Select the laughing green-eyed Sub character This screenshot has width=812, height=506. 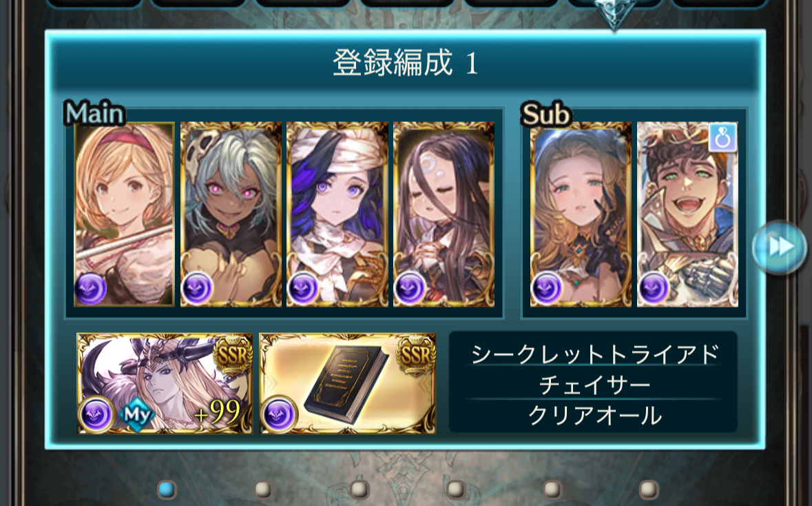(688, 214)
